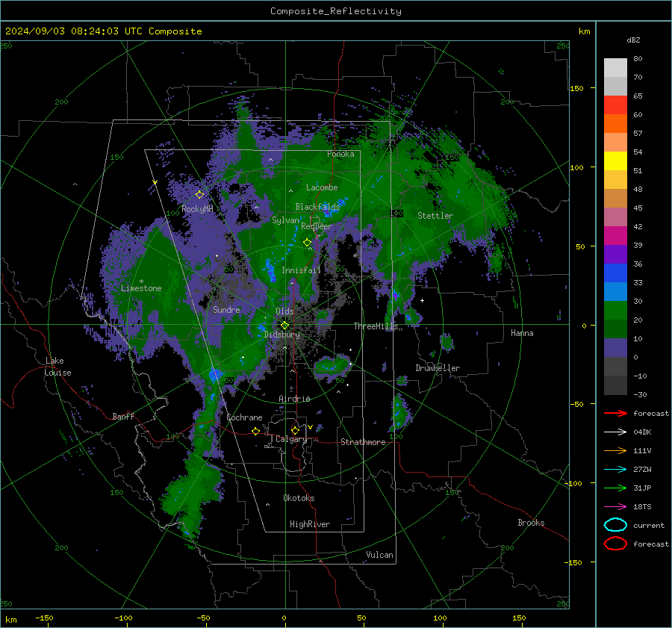Screen dimensions: 672x628
Task: Click the Didsbury town label
Action: point(282,335)
